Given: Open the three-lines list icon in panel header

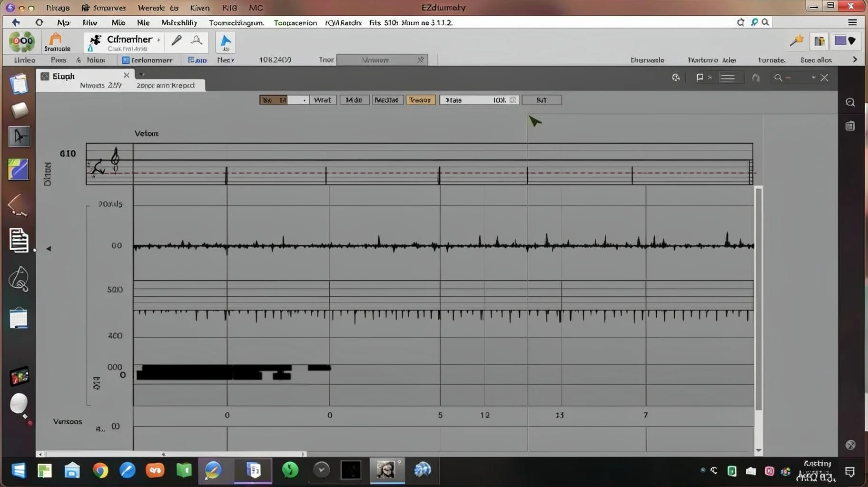Looking at the screenshot, I should pyautogui.click(x=728, y=78).
